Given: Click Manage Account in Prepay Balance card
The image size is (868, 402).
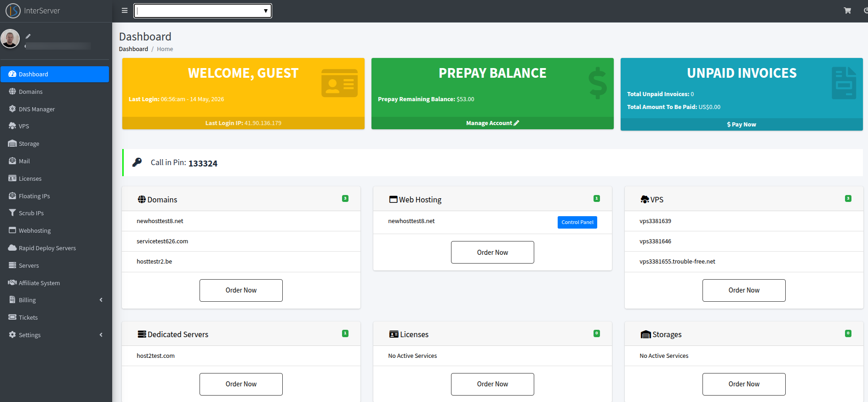Looking at the screenshot, I should click(492, 123).
